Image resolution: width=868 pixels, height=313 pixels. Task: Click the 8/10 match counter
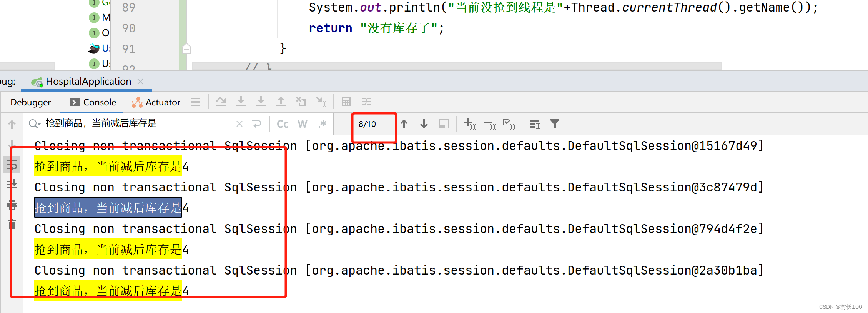point(367,124)
